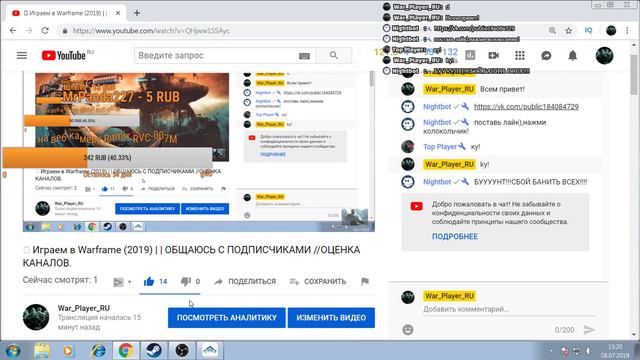This screenshot has height=360, width=640.
Task: Expand the playlist add dropdown arrow
Action: (129, 282)
